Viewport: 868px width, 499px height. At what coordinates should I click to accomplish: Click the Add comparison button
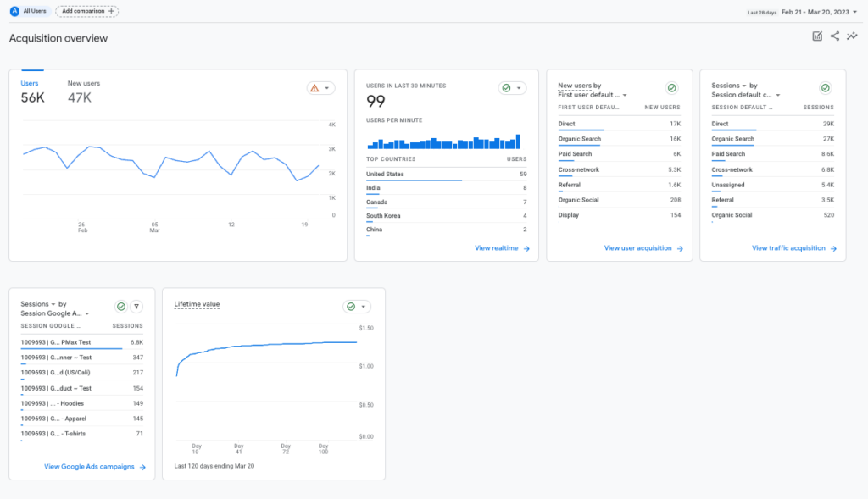pos(86,11)
